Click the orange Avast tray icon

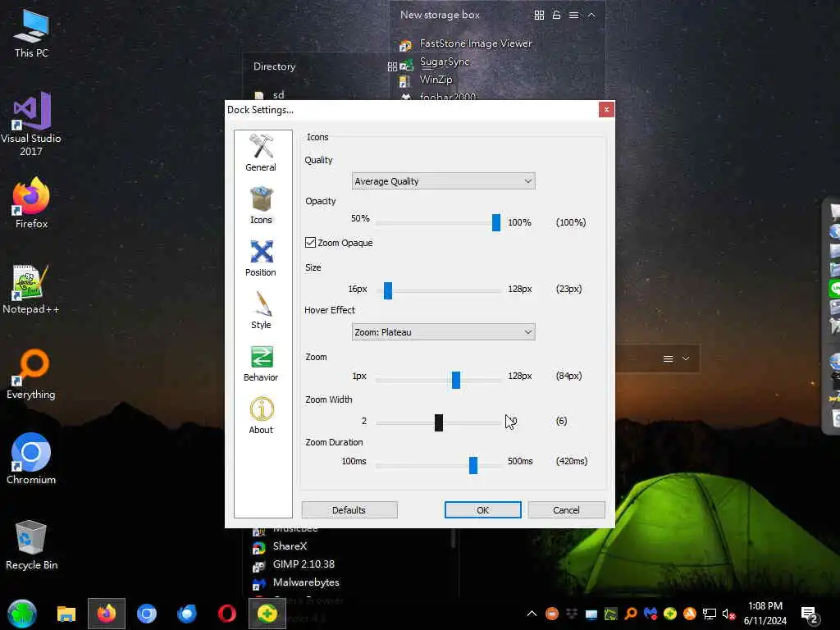[689, 614]
